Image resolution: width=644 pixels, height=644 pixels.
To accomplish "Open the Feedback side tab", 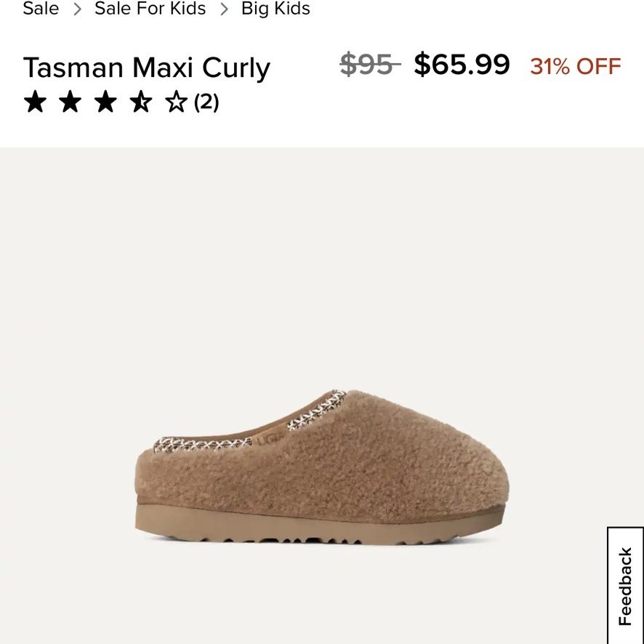I will [625, 585].
